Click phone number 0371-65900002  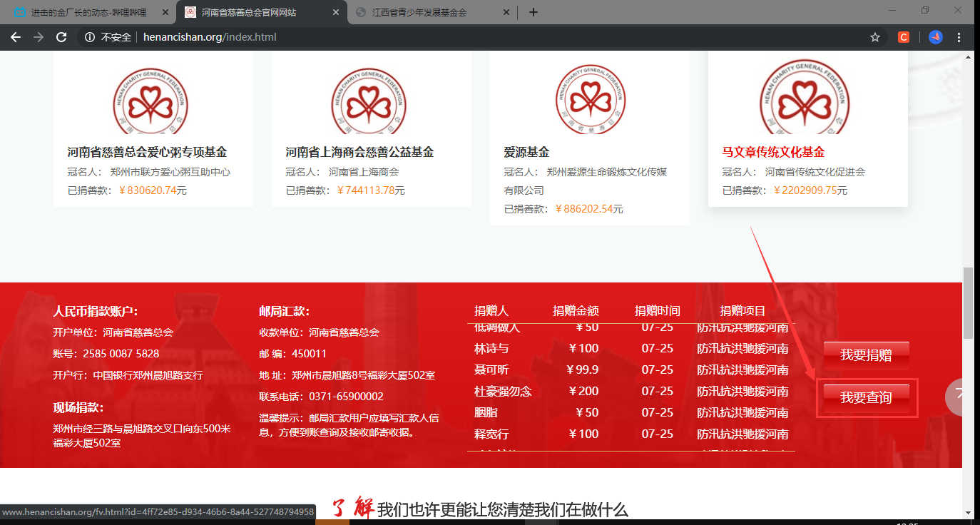346,397
